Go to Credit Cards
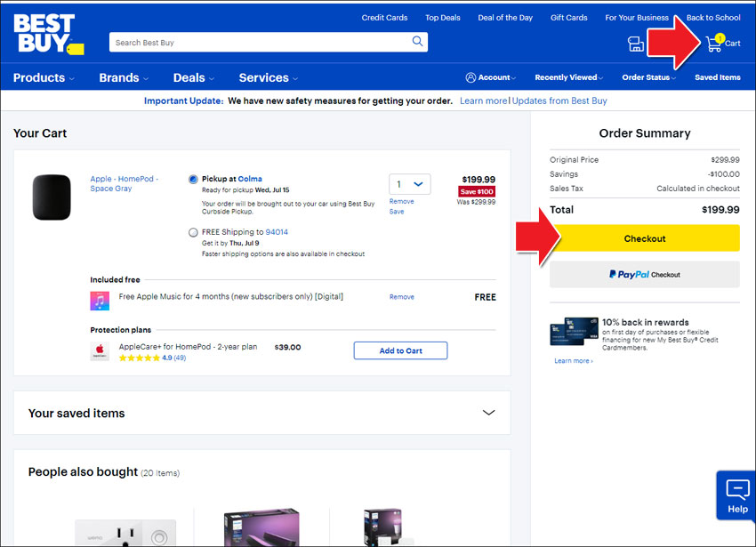756x547 pixels. pos(384,18)
